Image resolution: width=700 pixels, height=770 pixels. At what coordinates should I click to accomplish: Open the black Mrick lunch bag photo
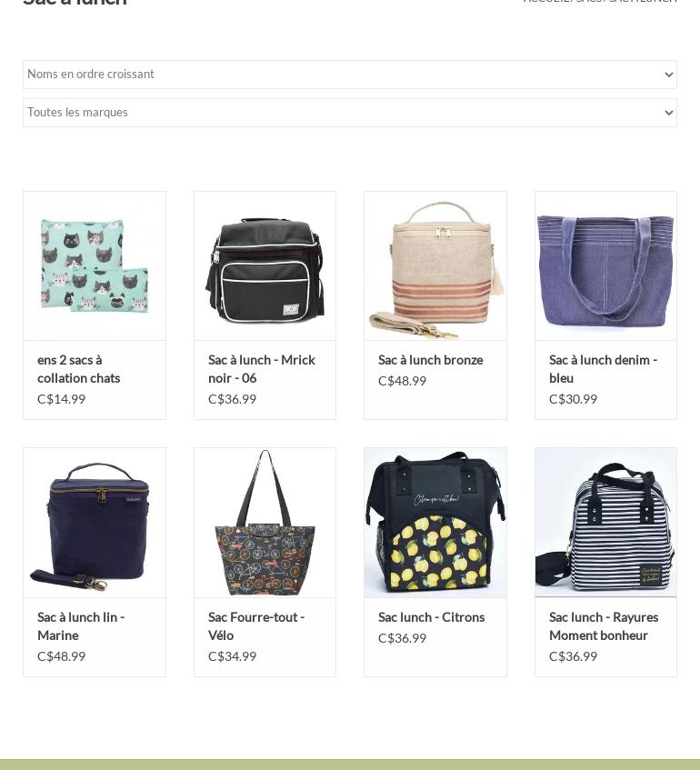click(265, 266)
